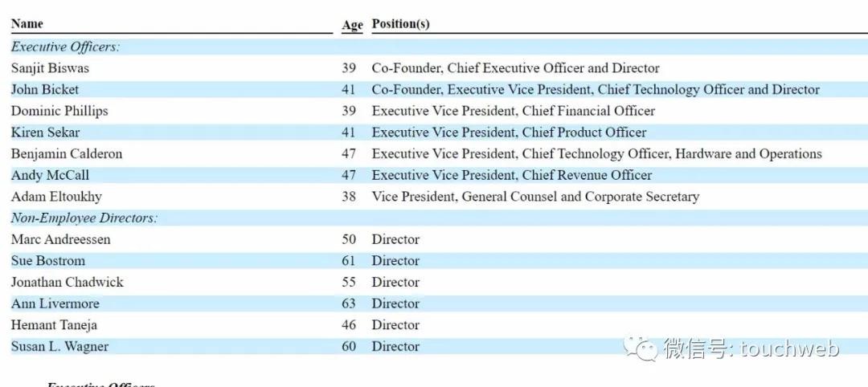Select the name Hemant Taneja
The width and height of the screenshot is (868, 387).
tap(54, 325)
